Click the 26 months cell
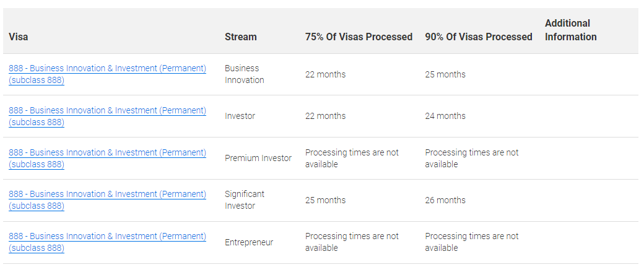644x267 pixels. click(445, 200)
